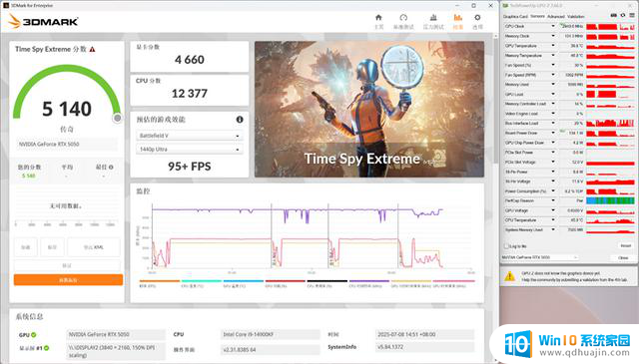Image resolution: width=639 pixels, height=364 pixels.
Task: Open the Stress Tests icon in 3DMark
Action: [x=433, y=18]
